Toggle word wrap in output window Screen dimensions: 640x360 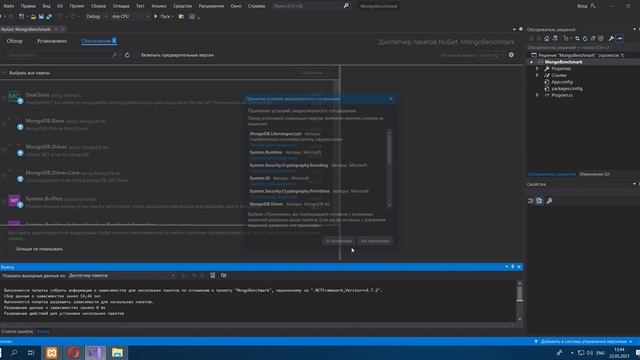pyautogui.click(x=223, y=276)
